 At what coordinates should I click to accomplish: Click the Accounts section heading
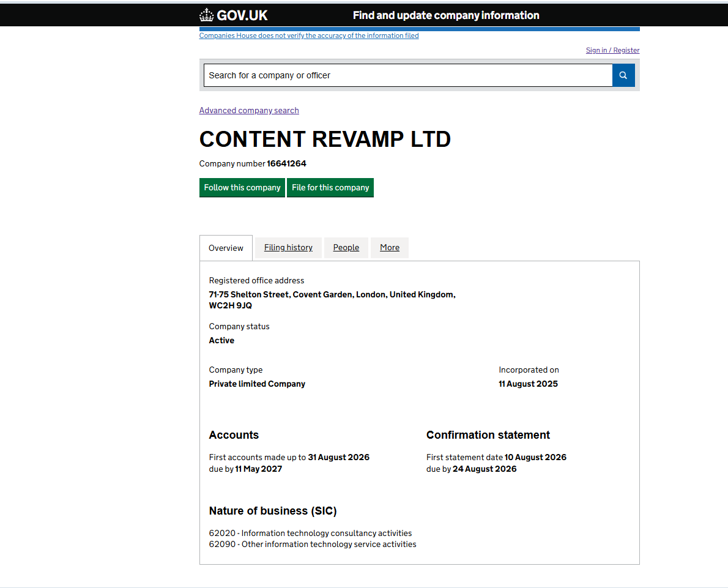click(234, 435)
